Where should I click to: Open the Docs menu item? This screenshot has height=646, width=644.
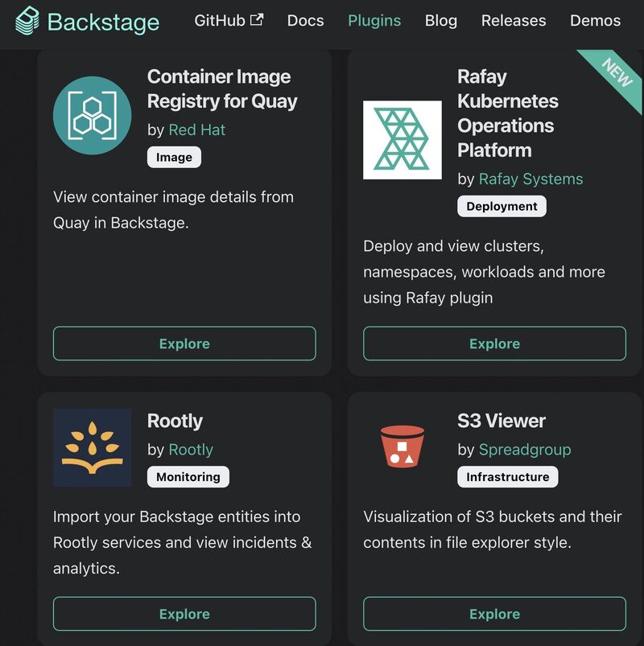pyautogui.click(x=306, y=21)
